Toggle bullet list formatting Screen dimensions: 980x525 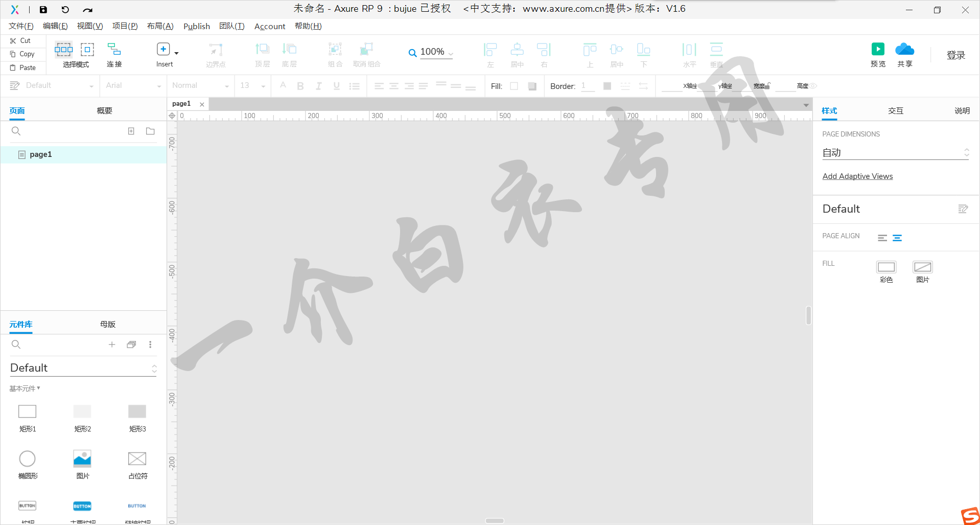click(355, 86)
